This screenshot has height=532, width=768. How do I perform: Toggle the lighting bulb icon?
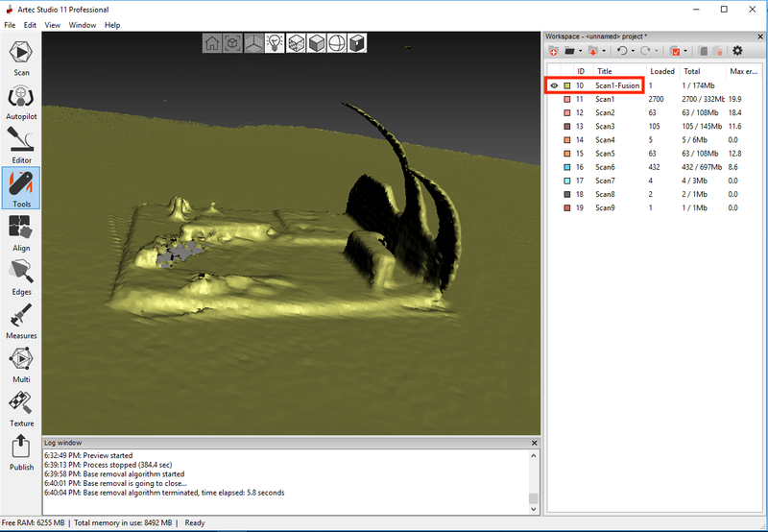275,43
